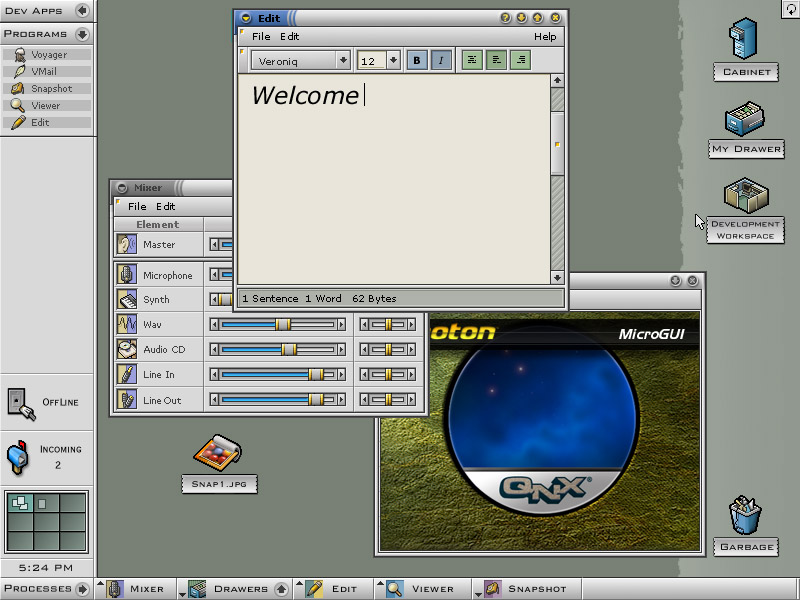Click the Incoming mailbox icon
The image size is (800, 600).
click(18, 456)
